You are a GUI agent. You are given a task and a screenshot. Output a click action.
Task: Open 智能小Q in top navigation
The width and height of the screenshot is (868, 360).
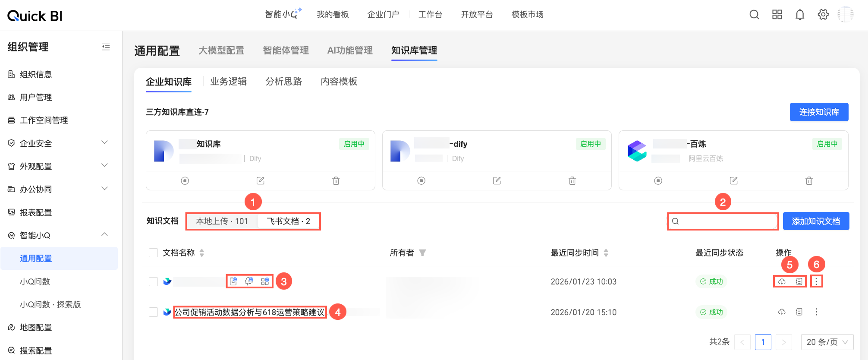(283, 14)
